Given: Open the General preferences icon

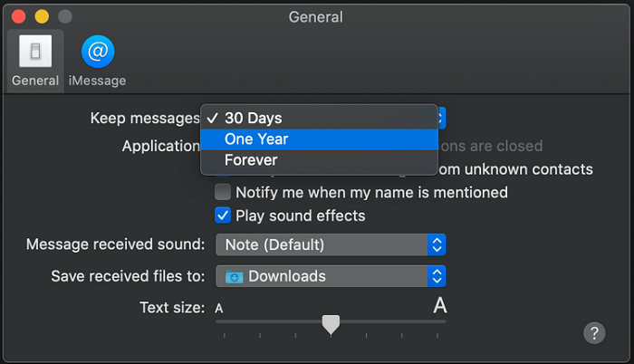Looking at the screenshot, I should click(35, 52).
